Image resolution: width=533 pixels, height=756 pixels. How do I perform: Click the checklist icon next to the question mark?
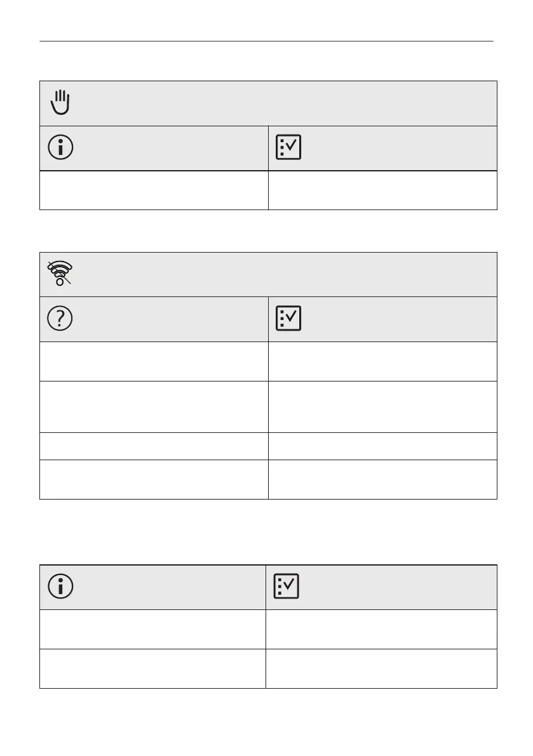click(x=289, y=319)
